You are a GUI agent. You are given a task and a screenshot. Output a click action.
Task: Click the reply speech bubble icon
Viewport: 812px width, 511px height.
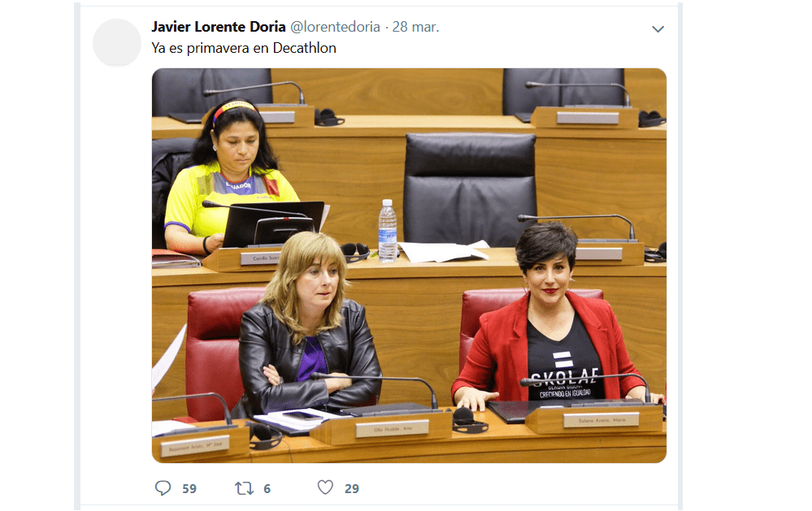click(x=163, y=487)
